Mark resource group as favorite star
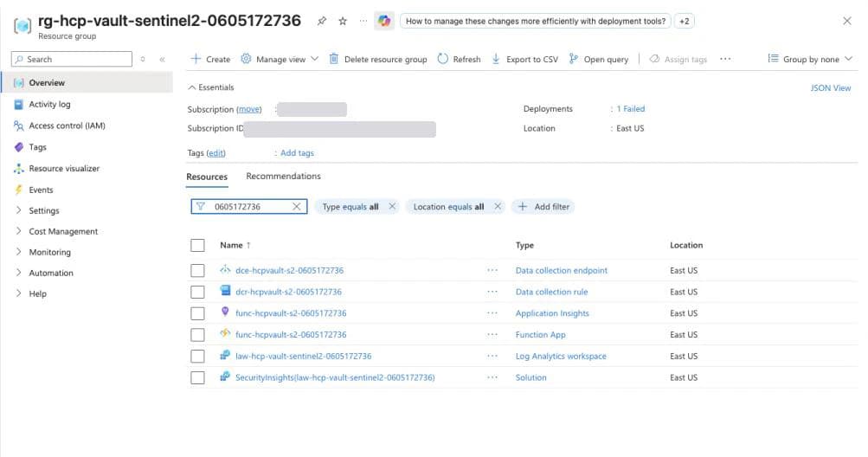This screenshot has height=457, width=868. (x=343, y=21)
